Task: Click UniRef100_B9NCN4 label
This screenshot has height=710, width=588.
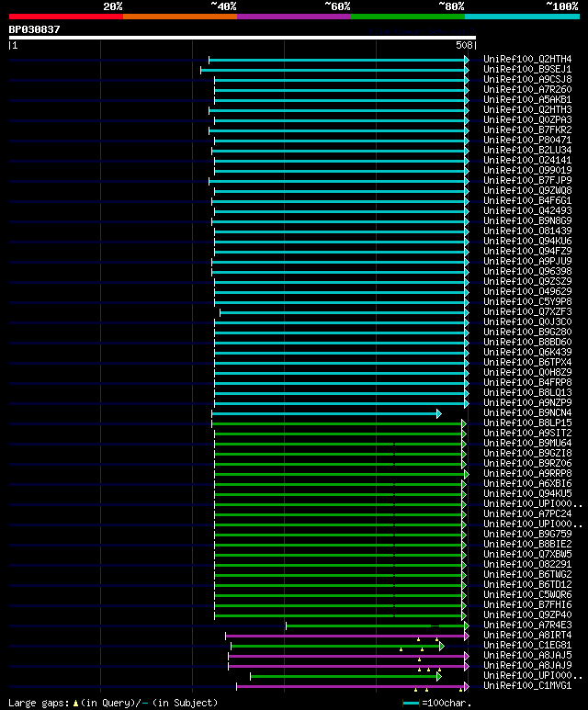Action: (x=527, y=412)
